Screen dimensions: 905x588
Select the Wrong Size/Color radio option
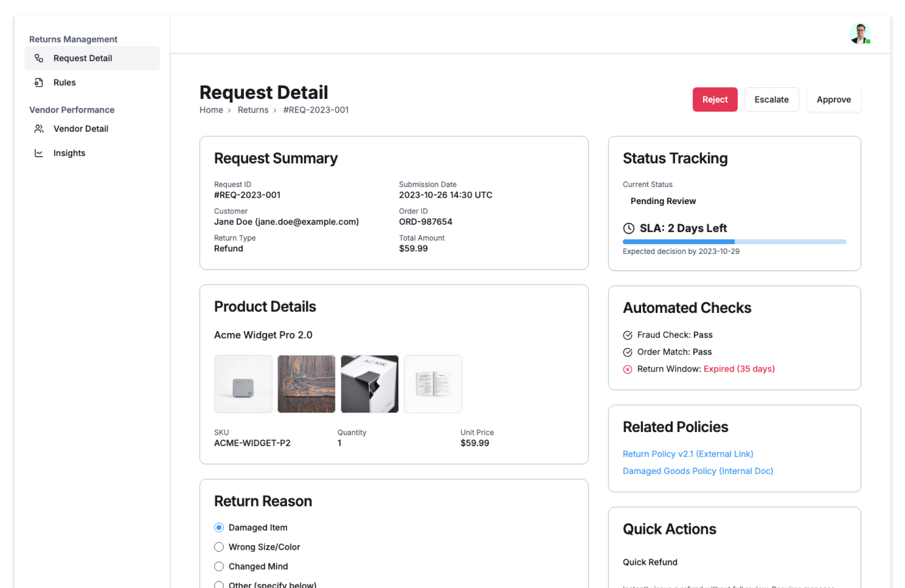coord(219,547)
